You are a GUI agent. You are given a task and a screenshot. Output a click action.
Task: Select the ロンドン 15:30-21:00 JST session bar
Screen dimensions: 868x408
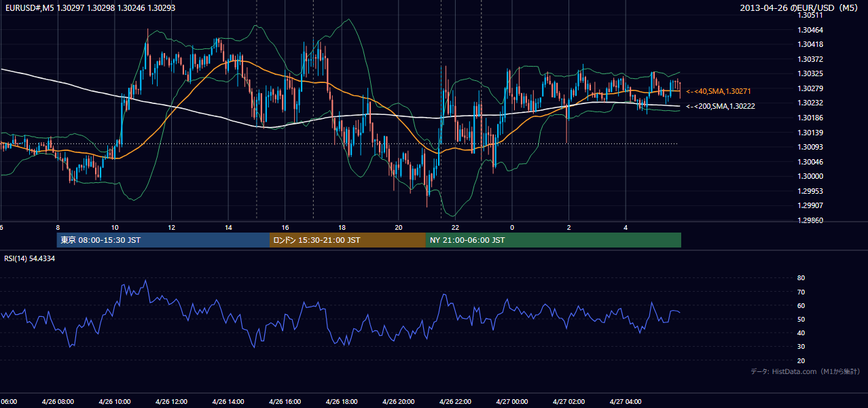[348, 240]
